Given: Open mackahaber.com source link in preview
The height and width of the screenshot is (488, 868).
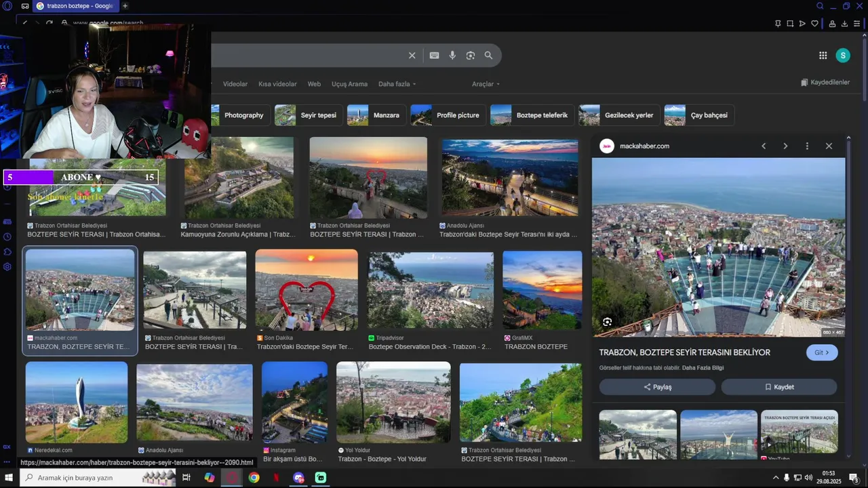Looking at the screenshot, I should [644, 146].
